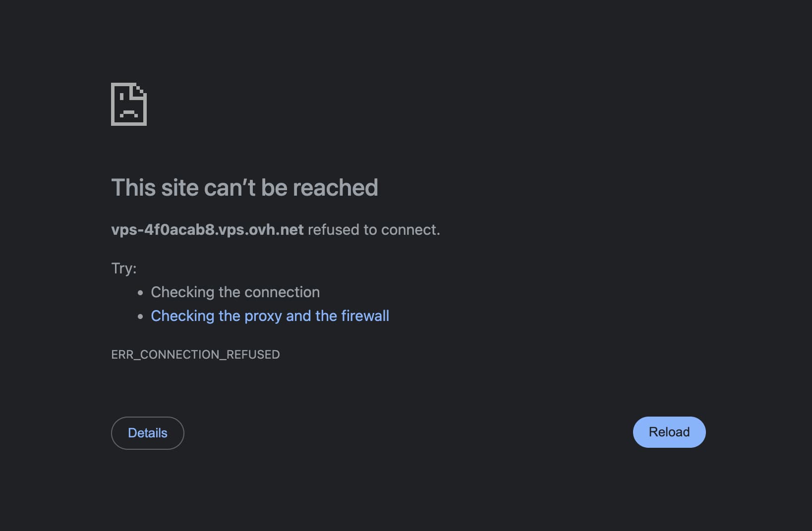Click the Reload button
Screen dimensions: 812x531
[669, 432]
